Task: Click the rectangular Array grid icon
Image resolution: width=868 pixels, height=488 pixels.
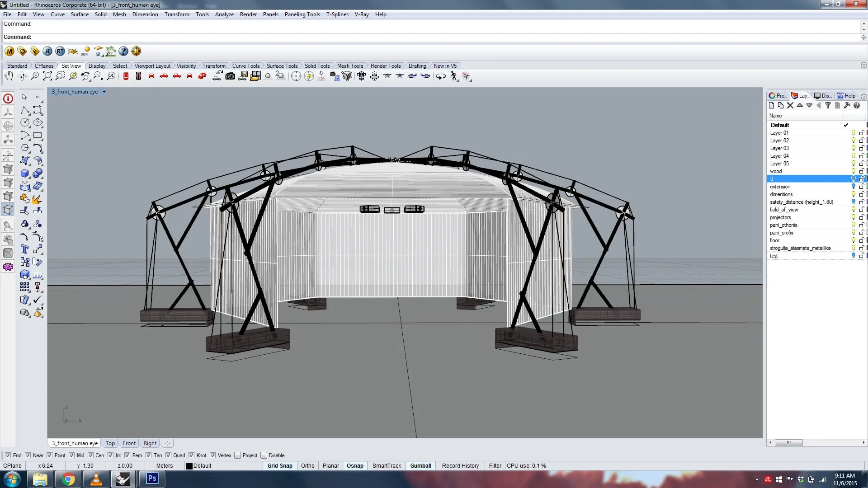Action: coord(25,287)
